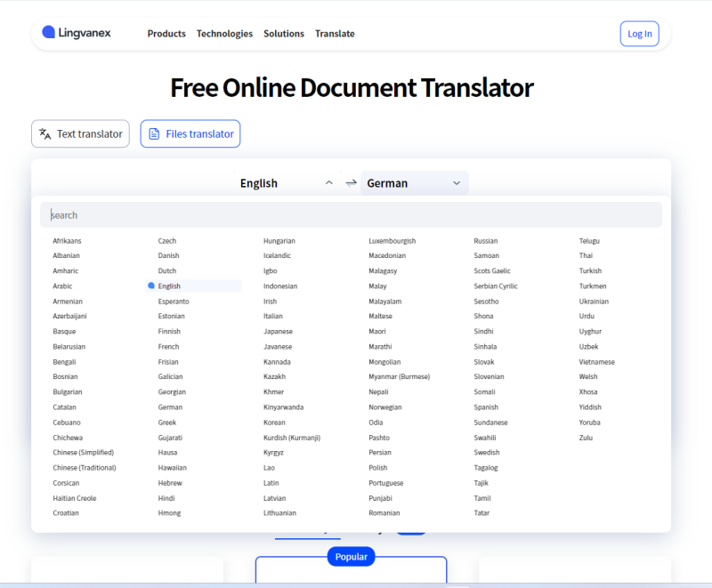Switch to the Text translator tab

click(80, 134)
